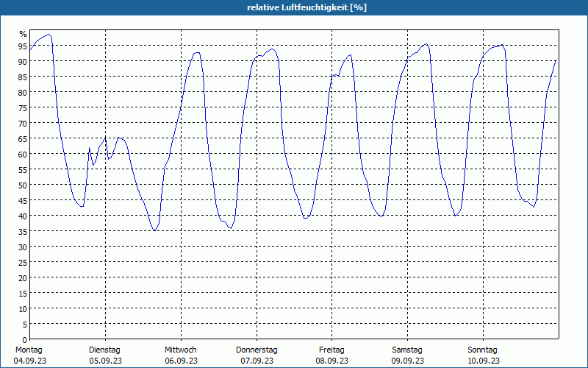Click the date 07.09.23
The width and height of the screenshot is (588, 368).
pyautogui.click(x=257, y=361)
